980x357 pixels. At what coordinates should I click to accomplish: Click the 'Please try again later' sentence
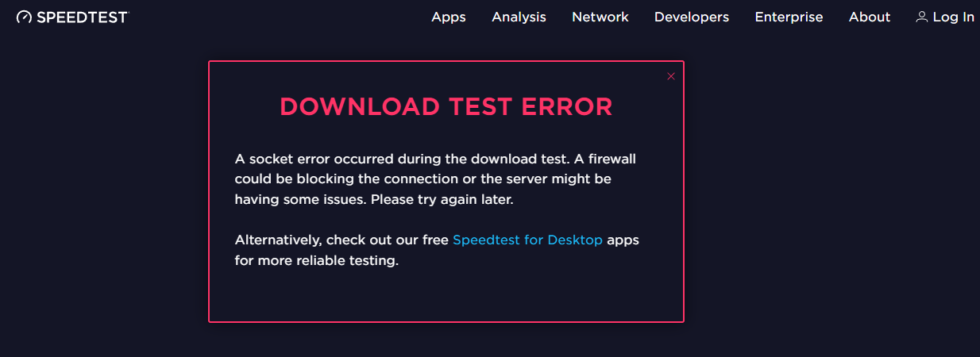coord(442,200)
